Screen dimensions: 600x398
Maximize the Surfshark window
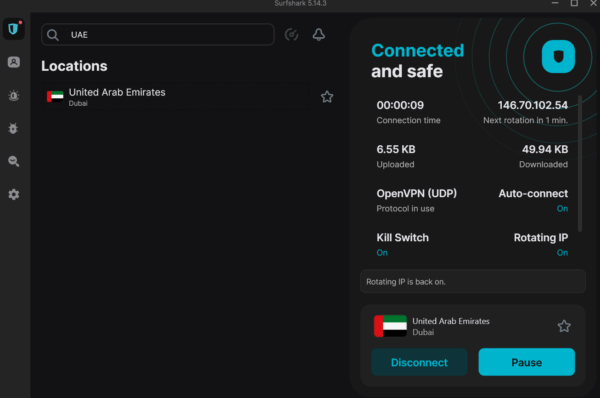[574, 3]
